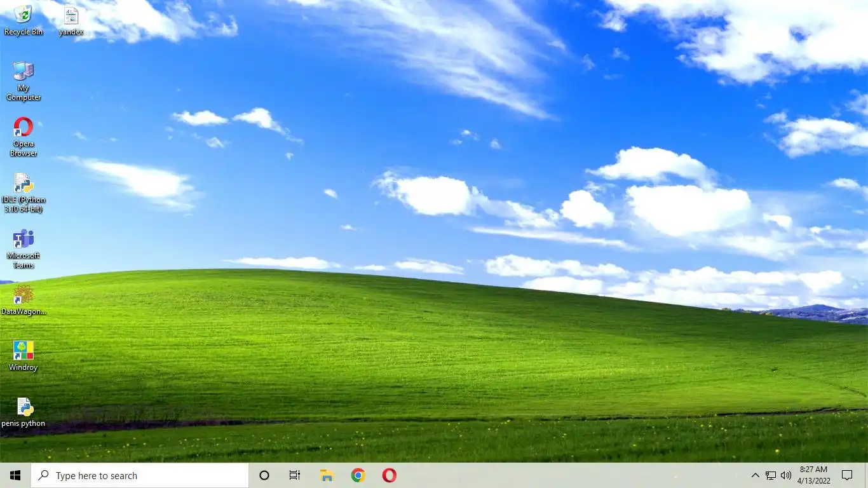The width and height of the screenshot is (868, 488).
Task: Launch Google Chrome from the taskbar
Action: (x=358, y=475)
